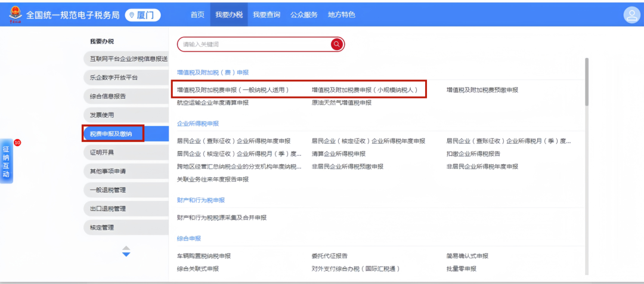Open the user avatar profile icon
The height and width of the screenshot is (284, 644).
[x=631, y=15]
